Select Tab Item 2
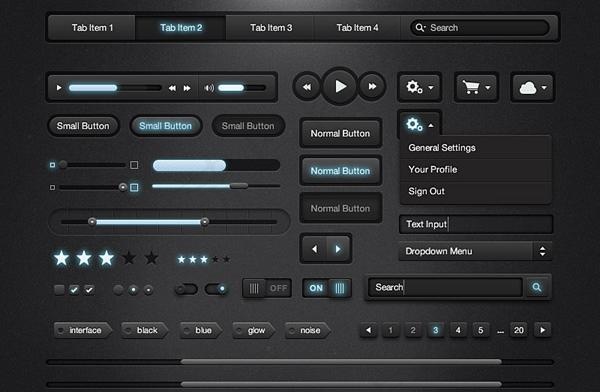The image size is (600, 392). [181, 28]
